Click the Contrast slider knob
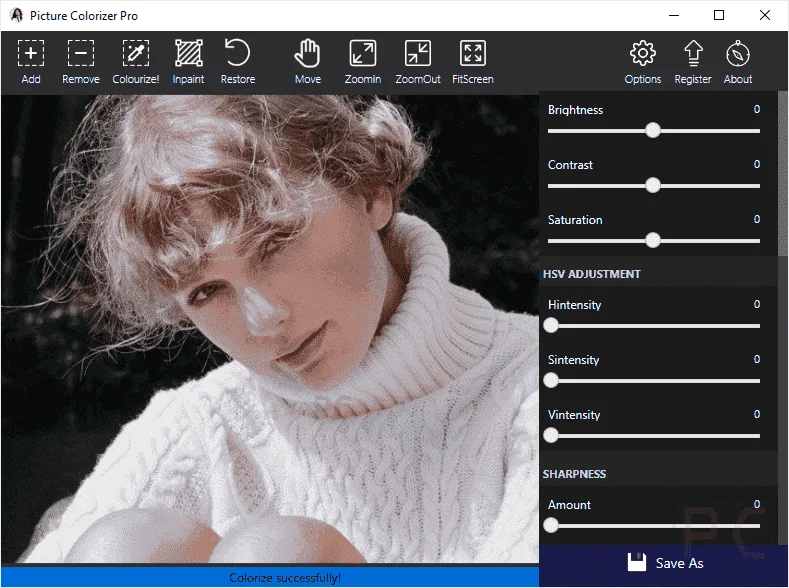The image size is (789, 588). (x=653, y=186)
